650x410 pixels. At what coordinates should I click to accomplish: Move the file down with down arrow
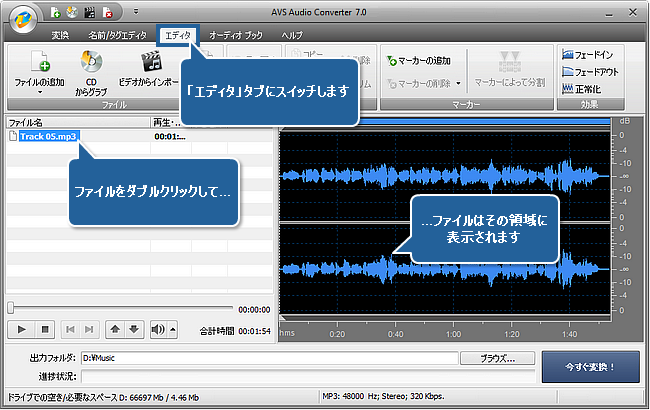pyautogui.click(x=134, y=330)
